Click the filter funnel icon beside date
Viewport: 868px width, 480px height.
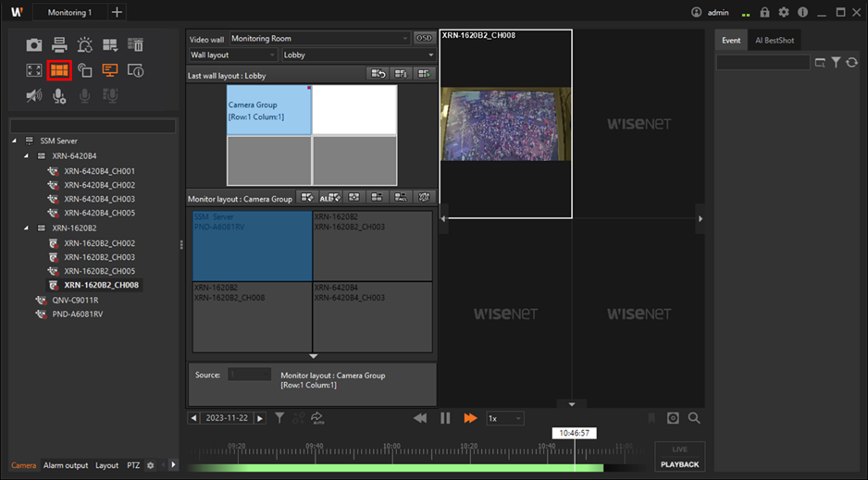[279, 418]
